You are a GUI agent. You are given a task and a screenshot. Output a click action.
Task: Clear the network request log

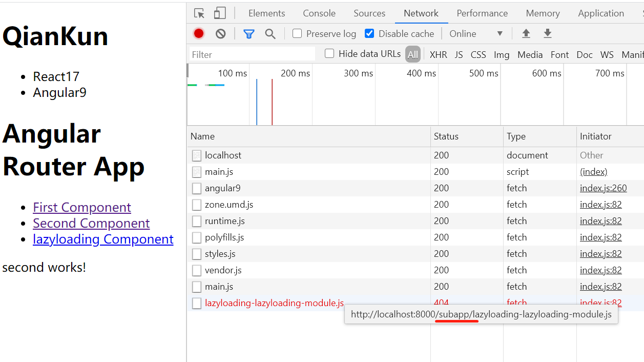[x=220, y=33]
